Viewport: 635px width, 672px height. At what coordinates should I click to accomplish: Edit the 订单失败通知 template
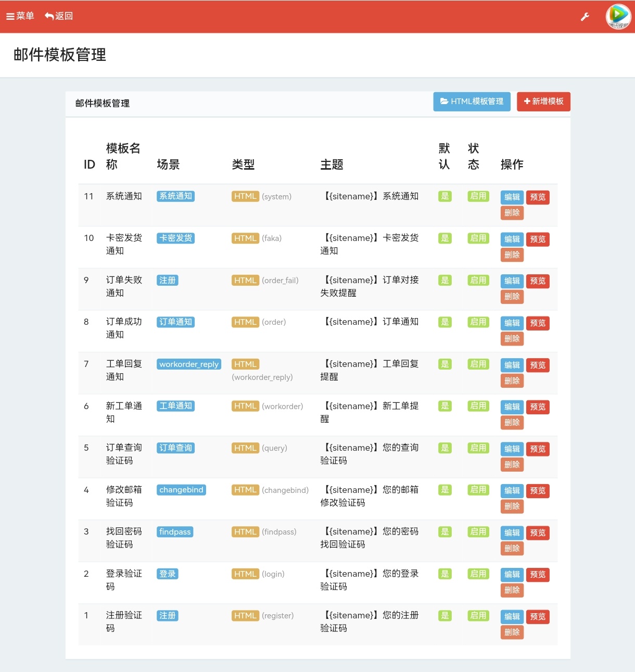click(512, 281)
